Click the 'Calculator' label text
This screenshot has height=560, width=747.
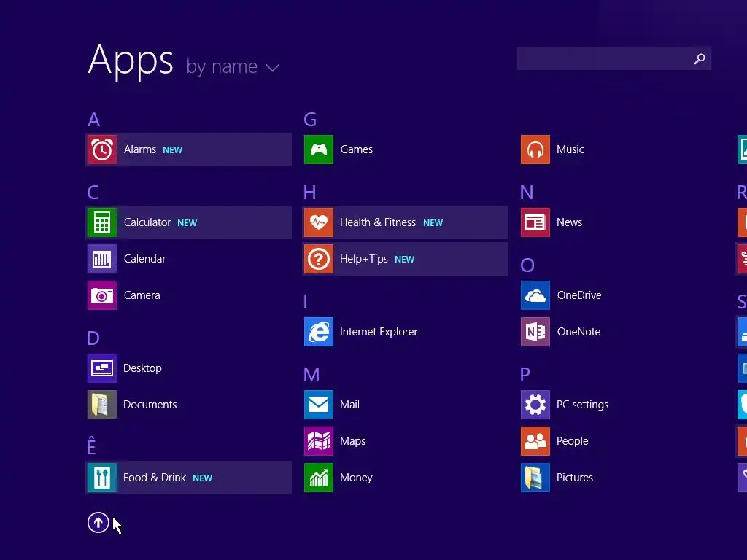147,222
